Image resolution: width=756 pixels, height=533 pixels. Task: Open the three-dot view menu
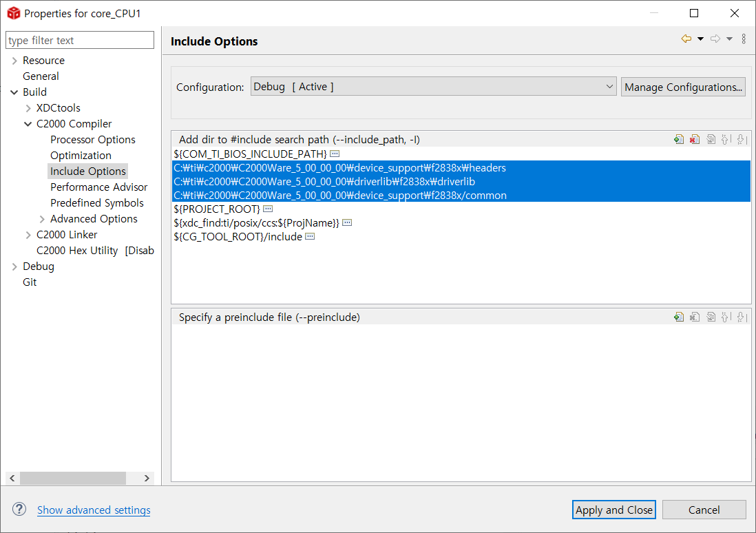point(744,39)
